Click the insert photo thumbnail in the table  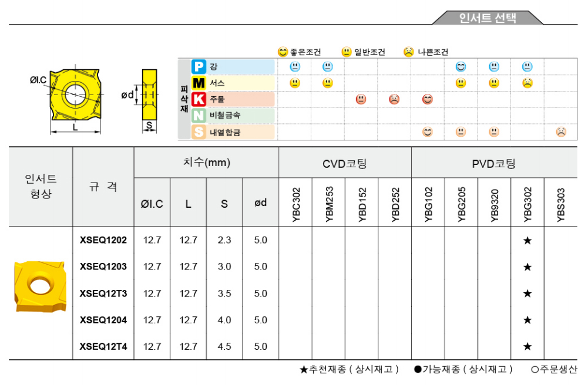click(40, 286)
